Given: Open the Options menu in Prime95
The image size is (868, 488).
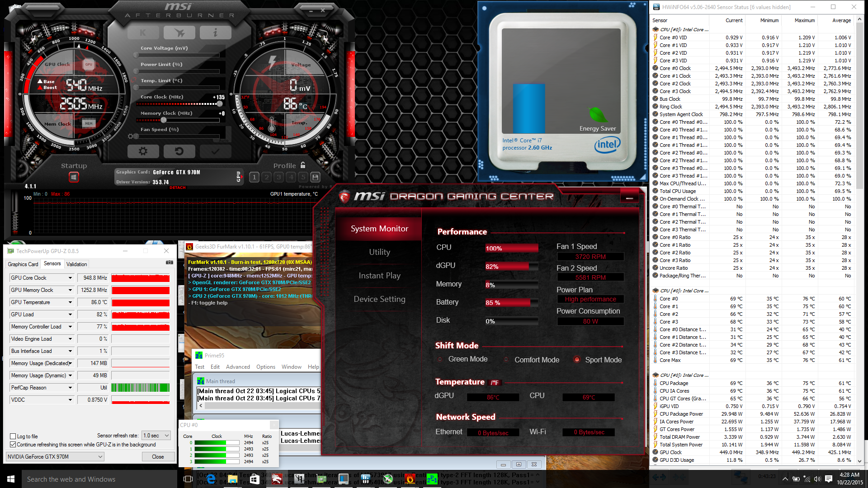Looking at the screenshot, I should (266, 367).
